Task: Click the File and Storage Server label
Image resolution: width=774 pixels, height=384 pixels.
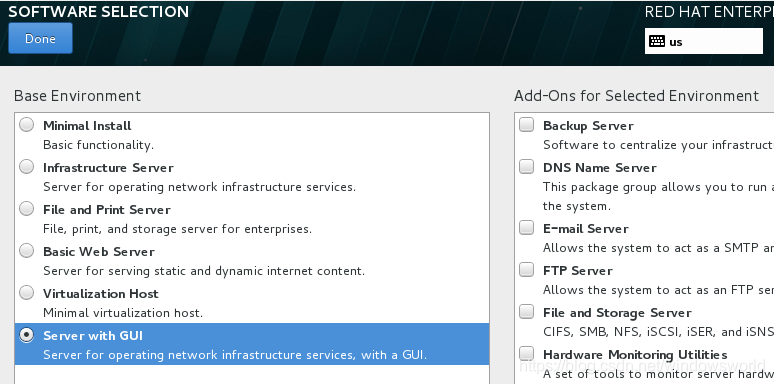Action: [x=618, y=313]
